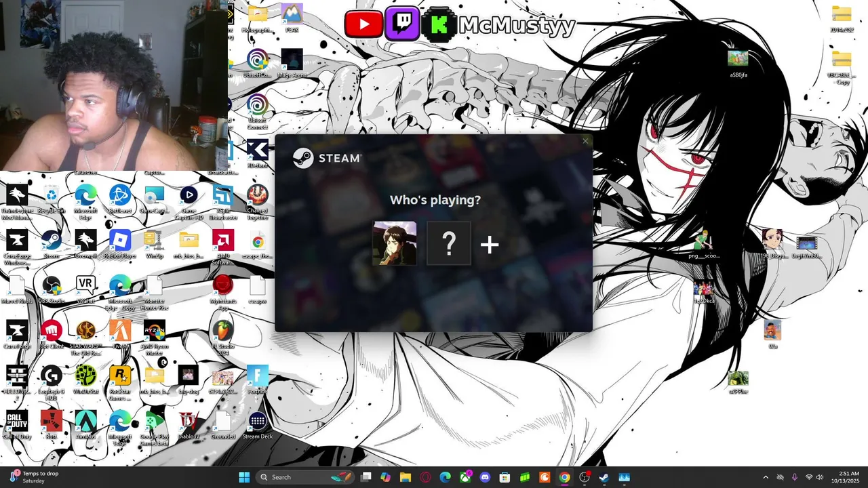
Task: Open File Explorer from taskbar
Action: click(x=406, y=477)
